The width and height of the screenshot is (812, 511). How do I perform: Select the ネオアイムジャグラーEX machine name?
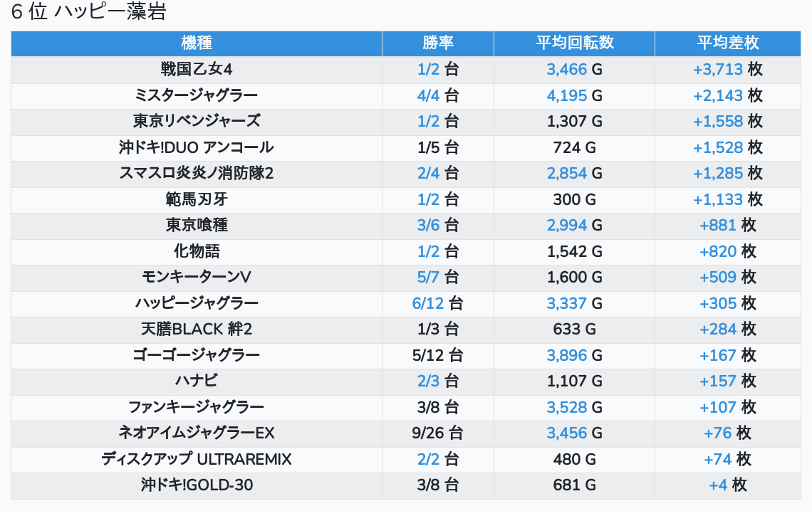(197, 433)
